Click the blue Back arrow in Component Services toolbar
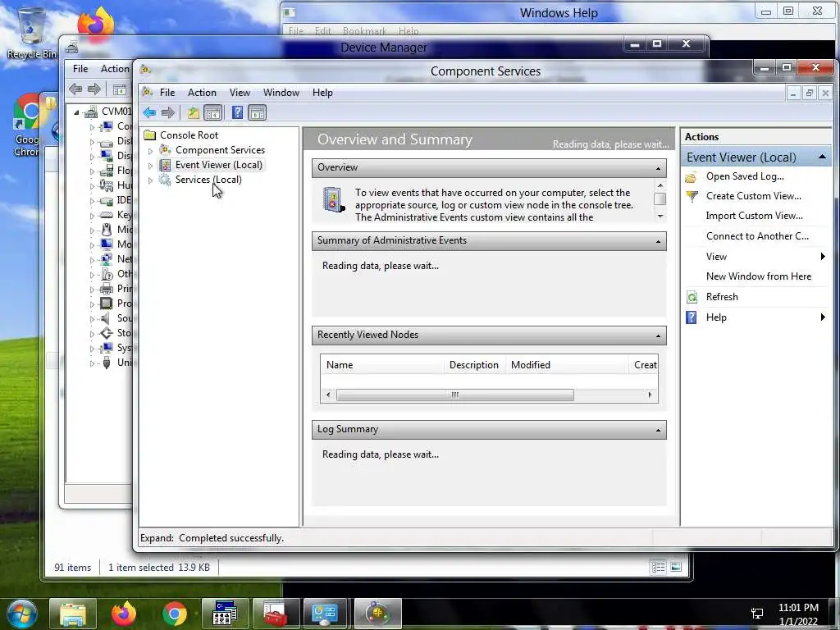This screenshot has height=630, width=840. pos(149,112)
